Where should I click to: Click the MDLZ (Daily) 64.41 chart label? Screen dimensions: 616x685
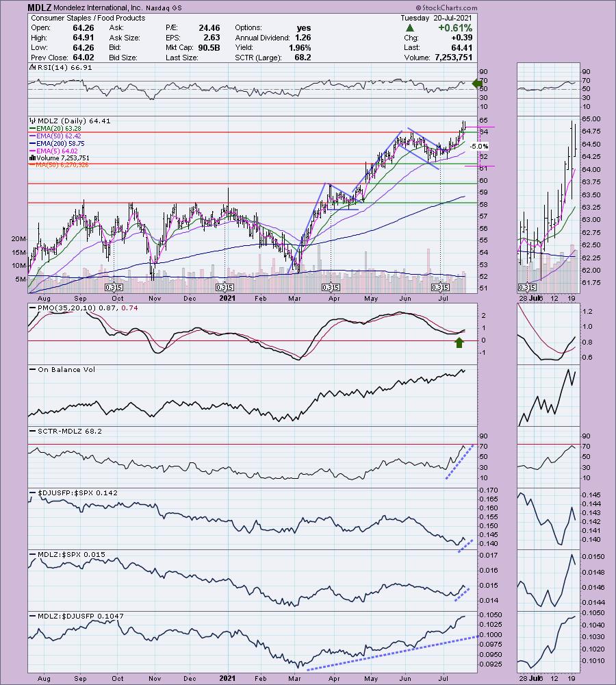74,121
